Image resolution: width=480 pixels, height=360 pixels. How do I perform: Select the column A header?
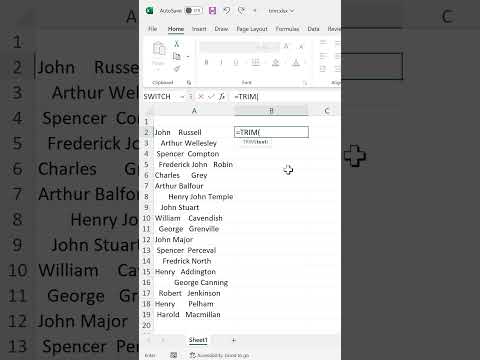(194, 111)
